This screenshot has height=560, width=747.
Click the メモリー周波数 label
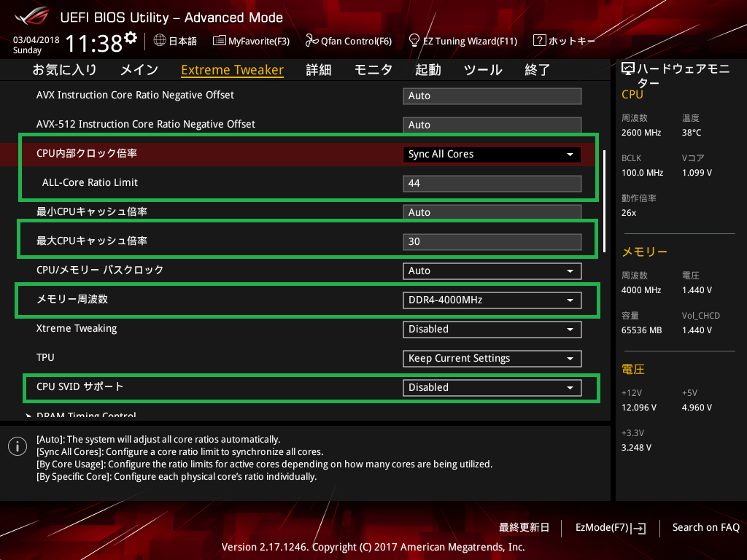tap(72, 299)
